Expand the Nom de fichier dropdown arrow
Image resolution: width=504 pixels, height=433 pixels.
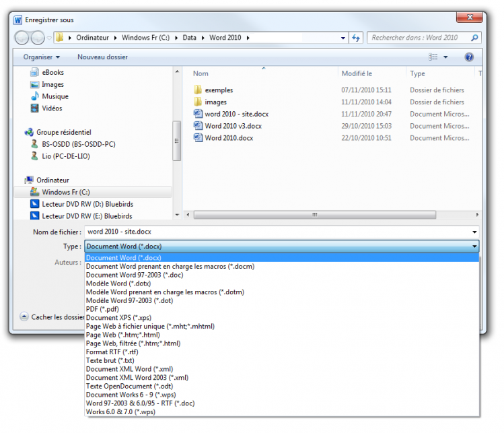tap(474, 232)
